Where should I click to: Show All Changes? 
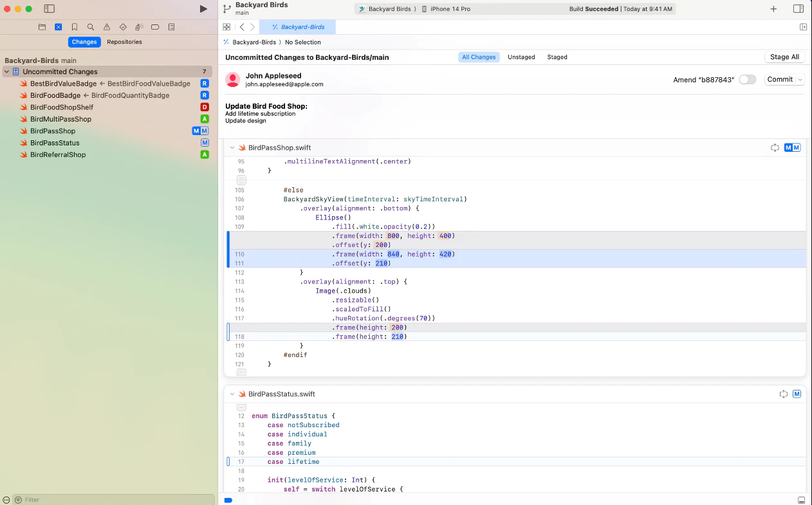click(479, 57)
